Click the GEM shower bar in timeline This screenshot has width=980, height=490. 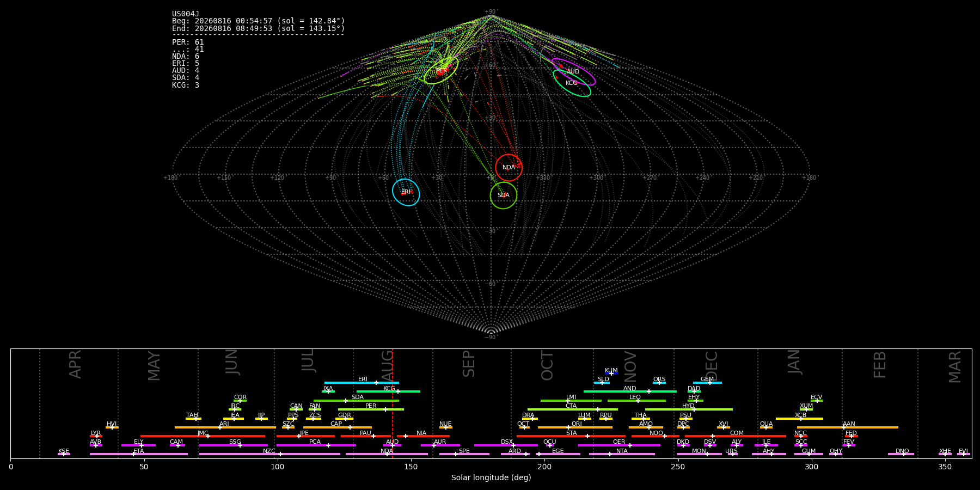point(707,383)
